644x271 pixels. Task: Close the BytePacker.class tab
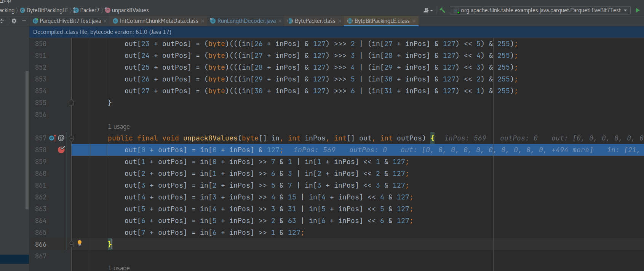pos(340,21)
